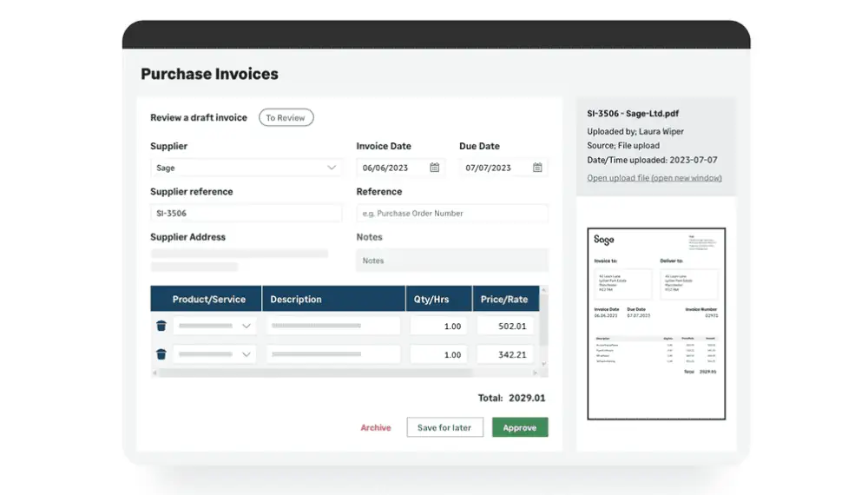Click the line items horizontal scrollbar

click(316, 373)
